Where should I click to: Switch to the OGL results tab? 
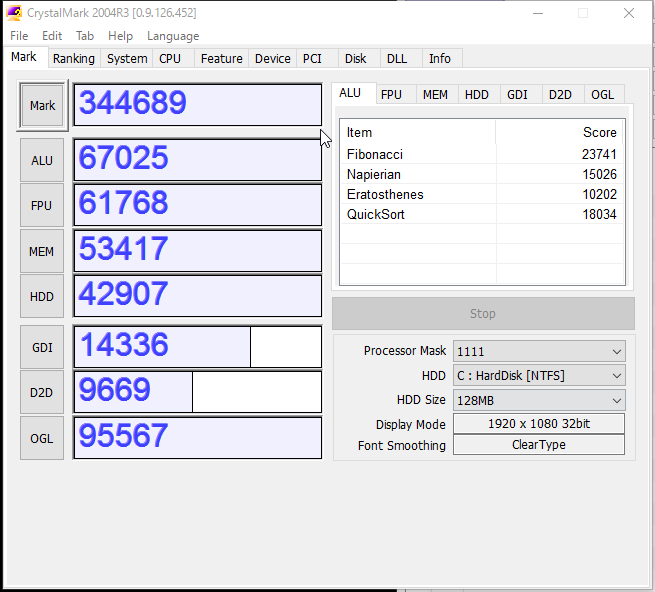(602, 95)
